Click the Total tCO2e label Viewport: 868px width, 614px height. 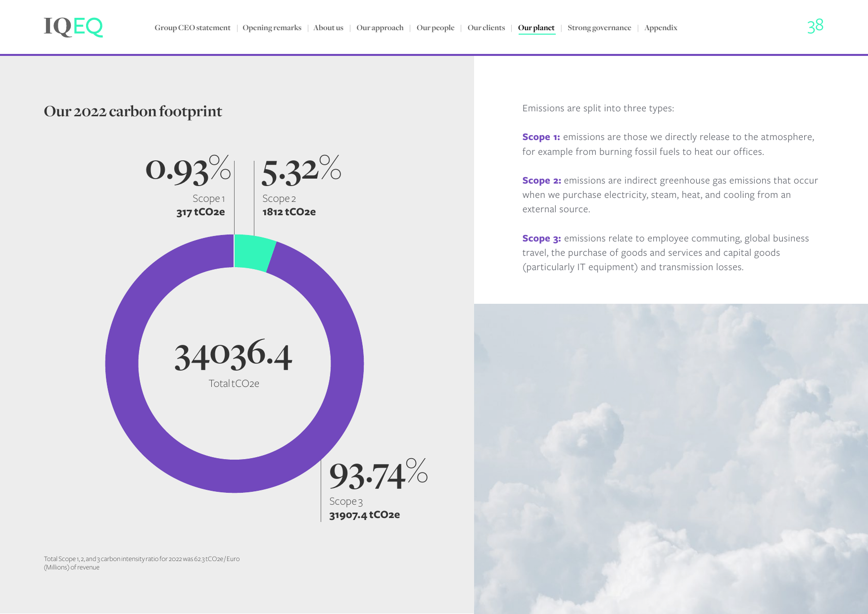[x=234, y=383]
